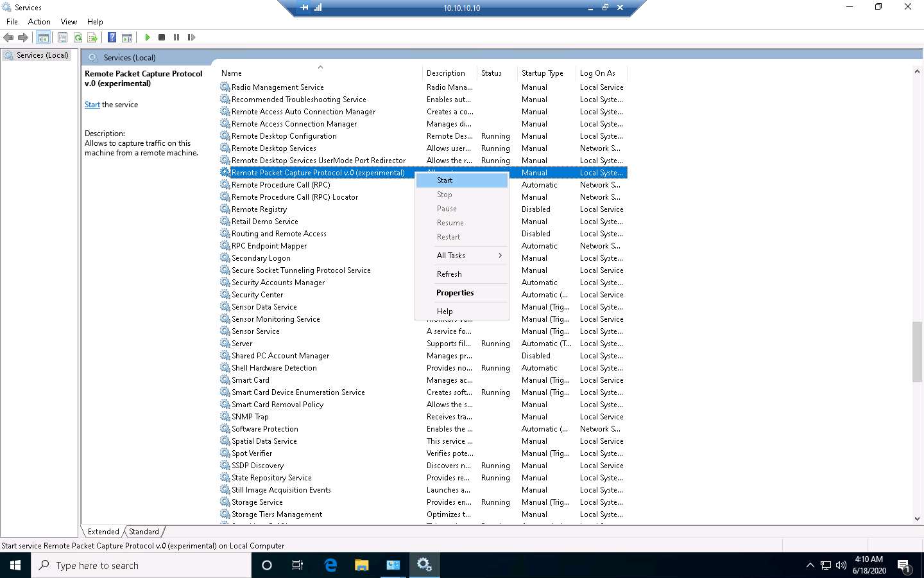Click the Forward arrow in toolbar

23,37
